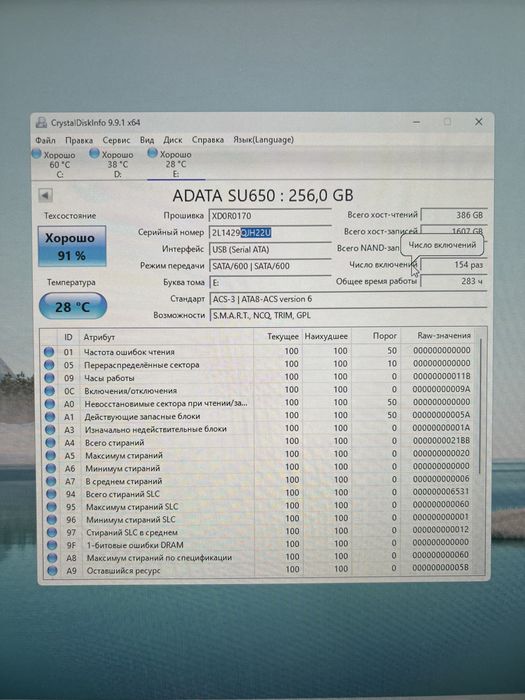Click the Интерфейс field USB (Serial ATA)
This screenshot has width=525, height=700.
pos(270,249)
